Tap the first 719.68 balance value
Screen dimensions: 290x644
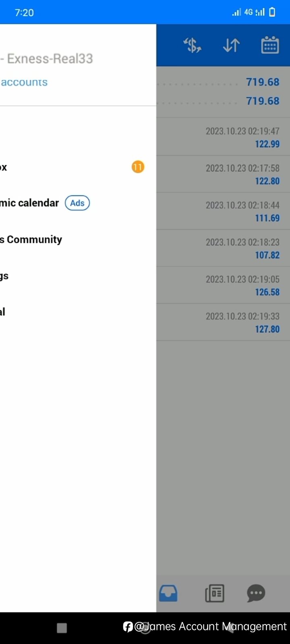tap(263, 82)
